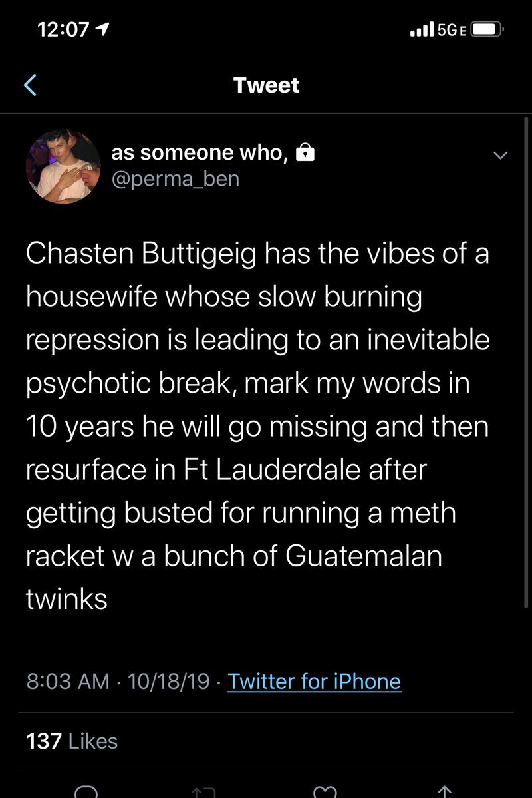Tap the share arrow icon
This screenshot has width=532, height=798.
pos(445,792)
